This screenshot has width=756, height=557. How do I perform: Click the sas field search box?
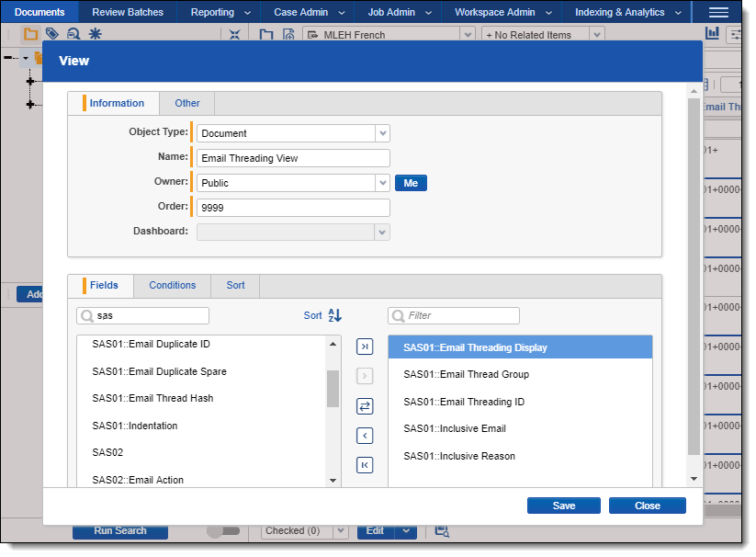coord(142,315)
